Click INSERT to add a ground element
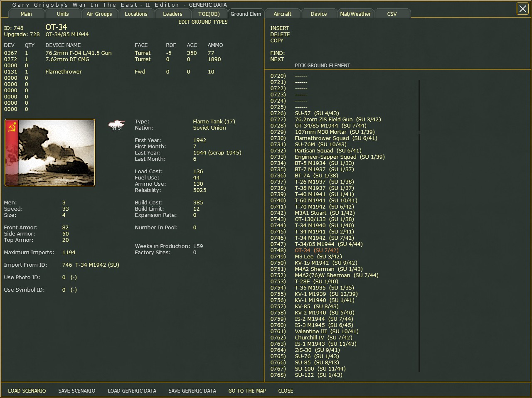The width and height of the screenshot is (532, 398). pyautogui.click(x=280, y=28)
